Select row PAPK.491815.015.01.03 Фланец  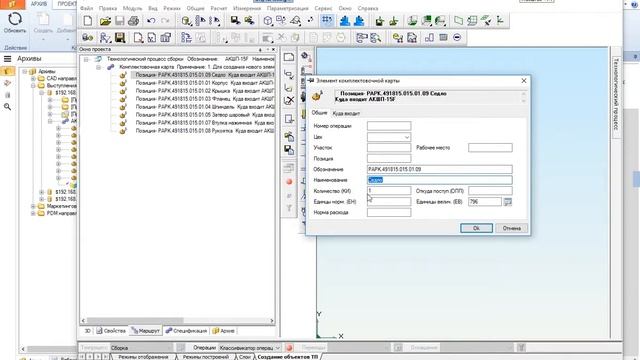[x=205, y=99]
